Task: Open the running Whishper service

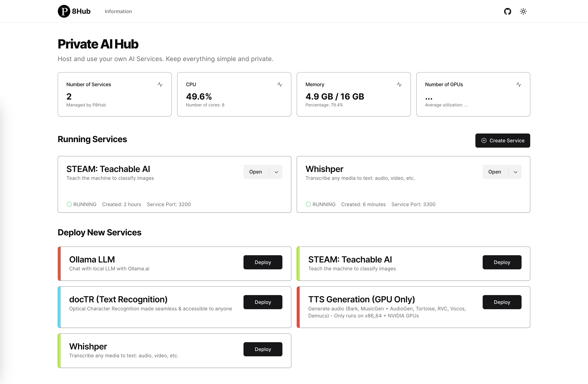Action: [494, 172]
